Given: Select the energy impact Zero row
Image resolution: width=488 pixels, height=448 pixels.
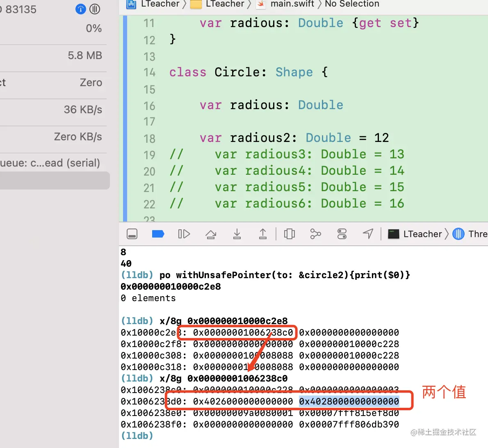Looking at the screenshot, I should pyautogui.click(x=53, y=82).
